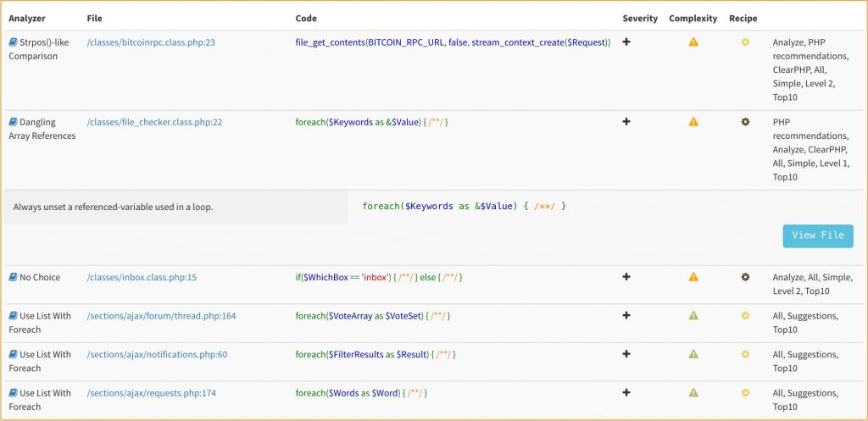Click the file_get_contents code snippet
The image size is (868, 421).
(453, 42)
